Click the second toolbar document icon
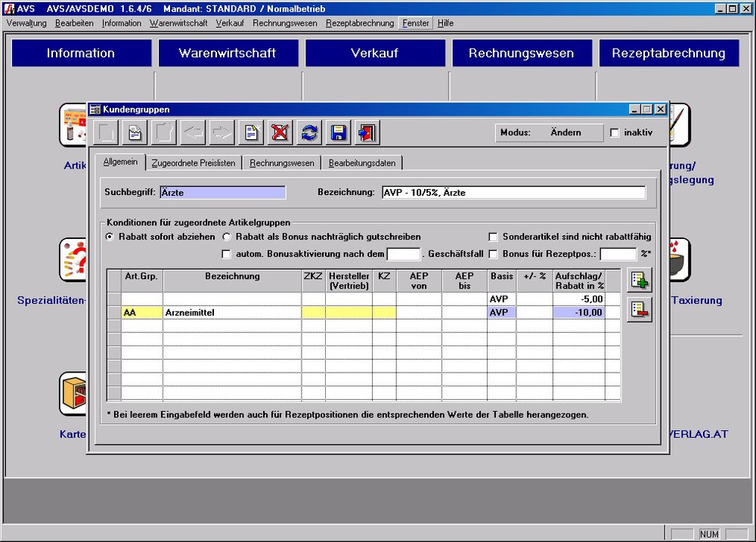Image resolution: width=756 pixels, height=542 pixels. coord(135,132)
